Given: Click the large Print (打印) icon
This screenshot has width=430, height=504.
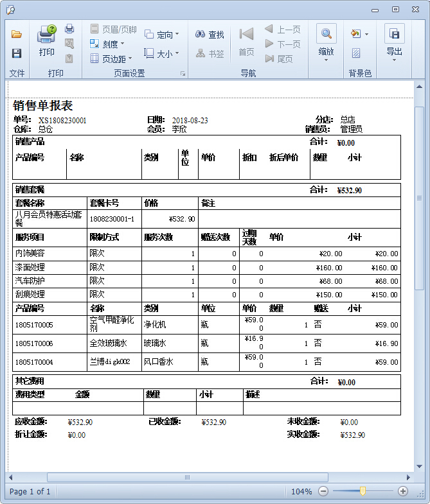Looking at the screenshot, I should [47, 40].
